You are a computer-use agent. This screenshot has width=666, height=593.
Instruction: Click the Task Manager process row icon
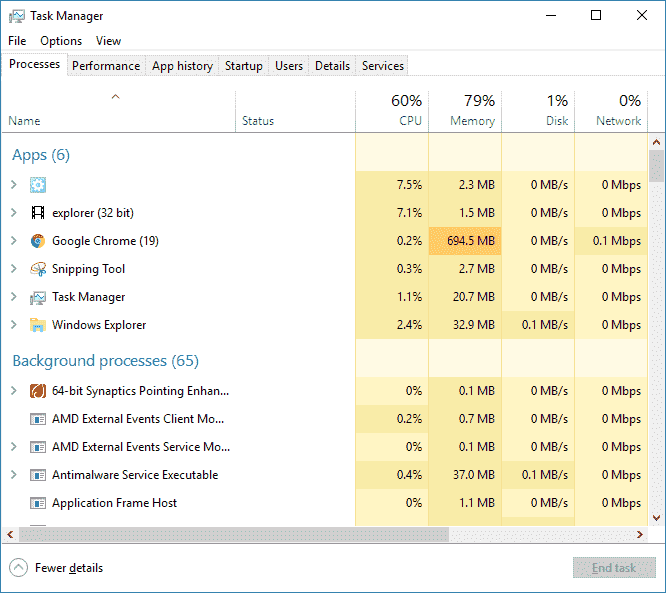[38, 297]
